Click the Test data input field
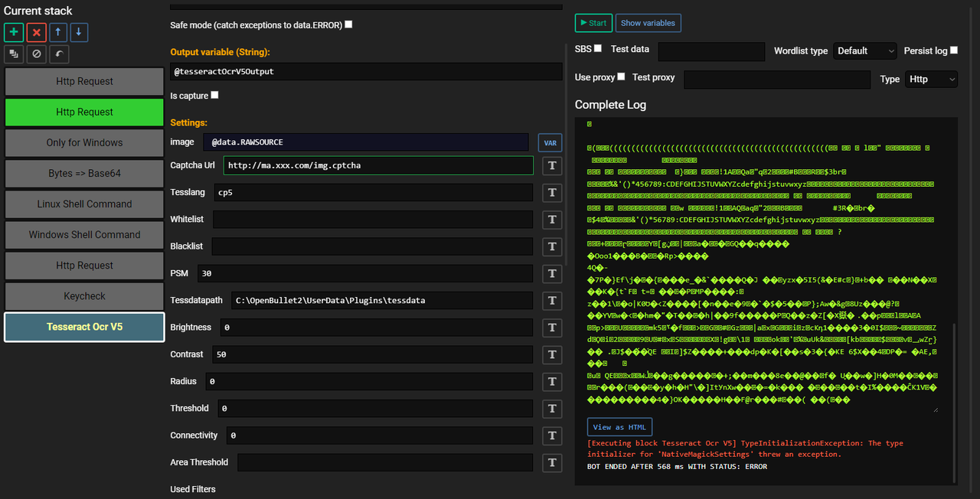The width and height of the screenshot is (980, 499). [711, 51]
